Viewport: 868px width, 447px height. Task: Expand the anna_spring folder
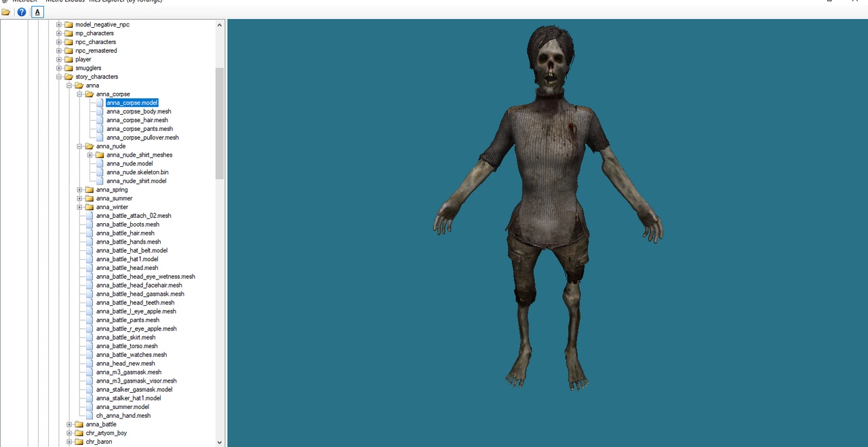(79, 190)
